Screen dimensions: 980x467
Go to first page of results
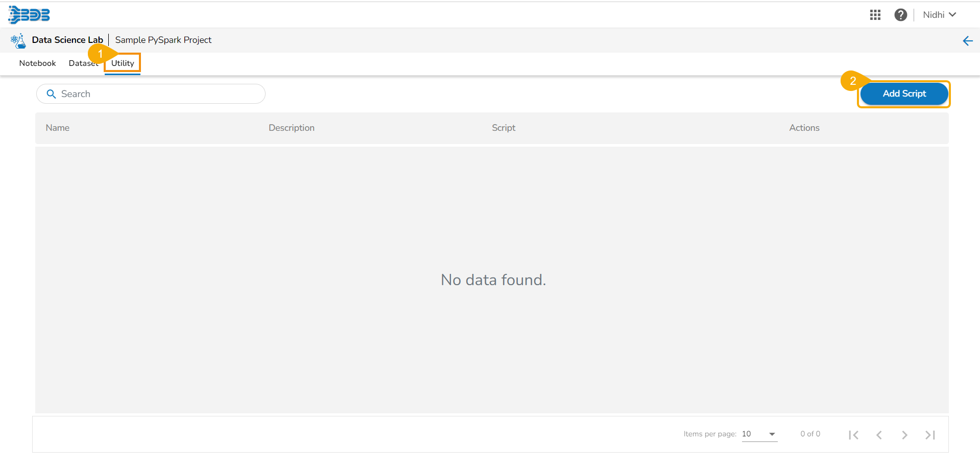point(853,435)
